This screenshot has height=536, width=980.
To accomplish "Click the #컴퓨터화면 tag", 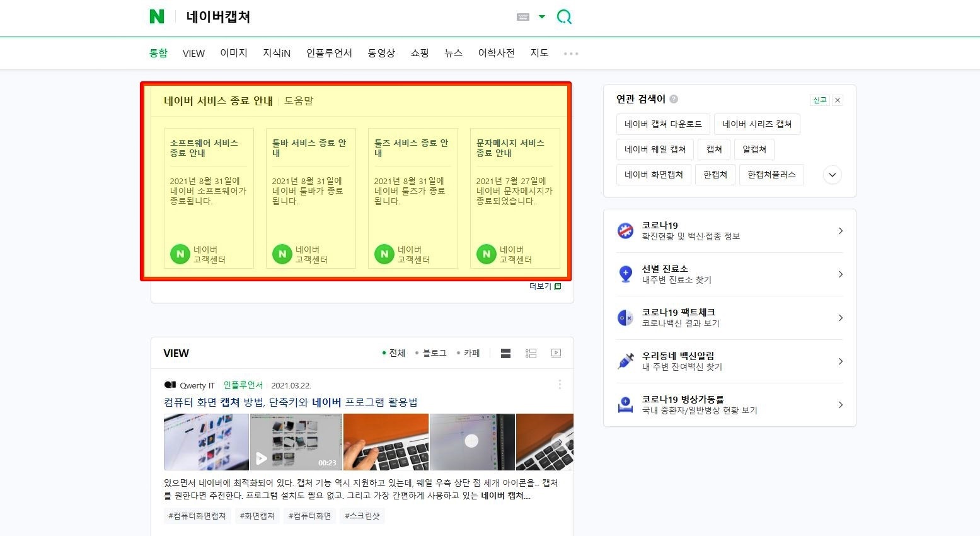I will 309,516.
